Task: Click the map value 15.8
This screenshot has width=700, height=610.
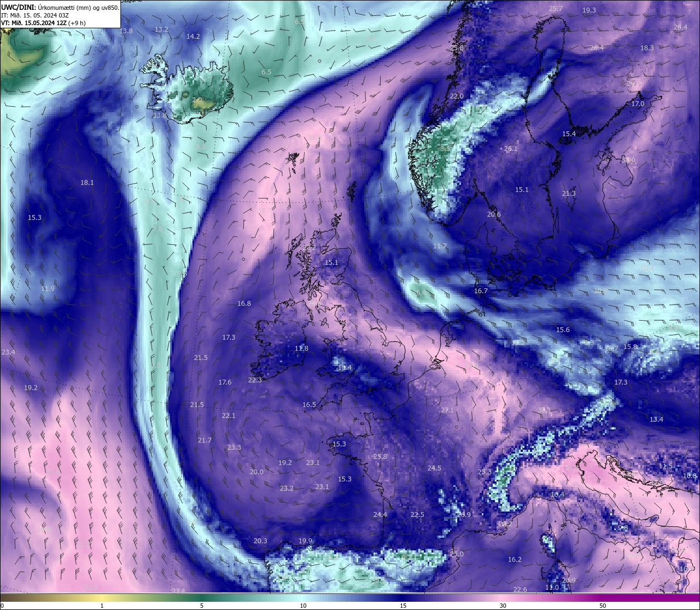Action: click(x=631, y=347)
